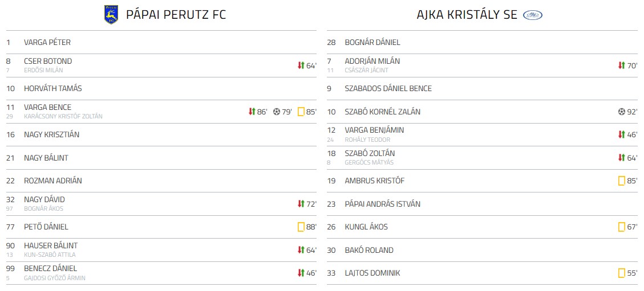The image size is (644, 291).
Task: Click Ambrus Kristóf's yellow card icon
Action: tap(621, 181)
